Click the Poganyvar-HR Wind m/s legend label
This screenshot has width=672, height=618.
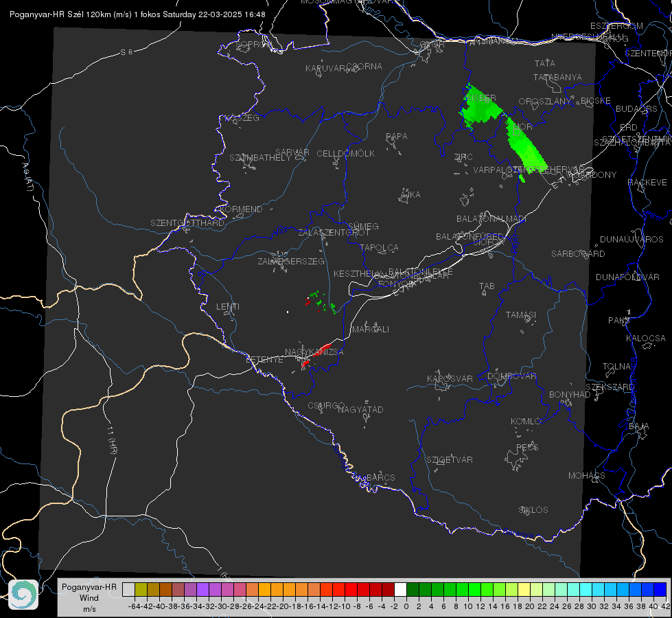(89, 598)
